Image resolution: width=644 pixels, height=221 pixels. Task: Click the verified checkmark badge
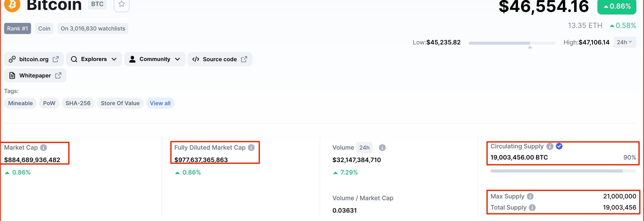[559, 146]
